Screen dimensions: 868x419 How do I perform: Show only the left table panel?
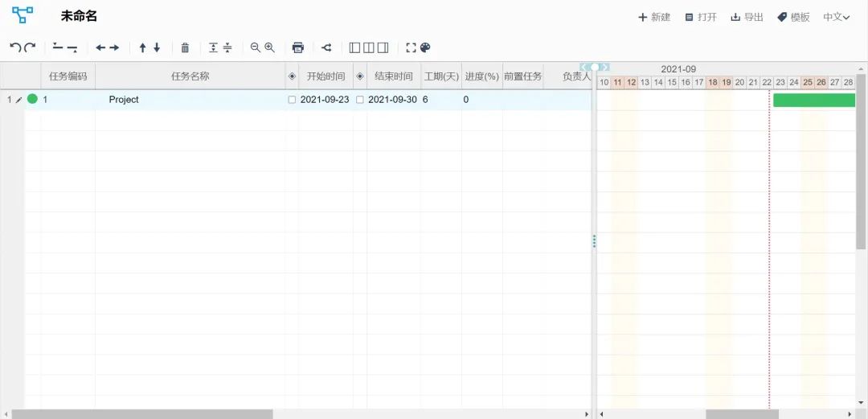tap(354, 47)
